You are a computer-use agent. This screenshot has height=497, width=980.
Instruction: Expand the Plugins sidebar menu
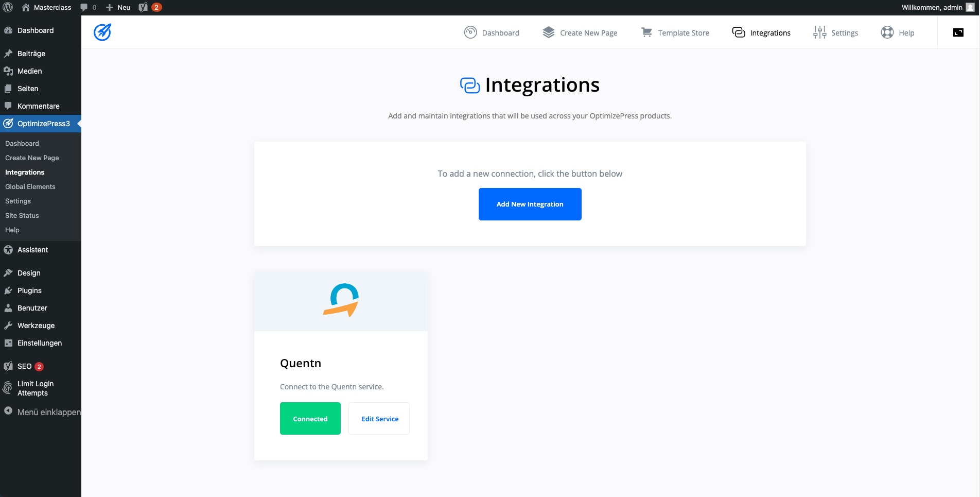coord(29,290)
